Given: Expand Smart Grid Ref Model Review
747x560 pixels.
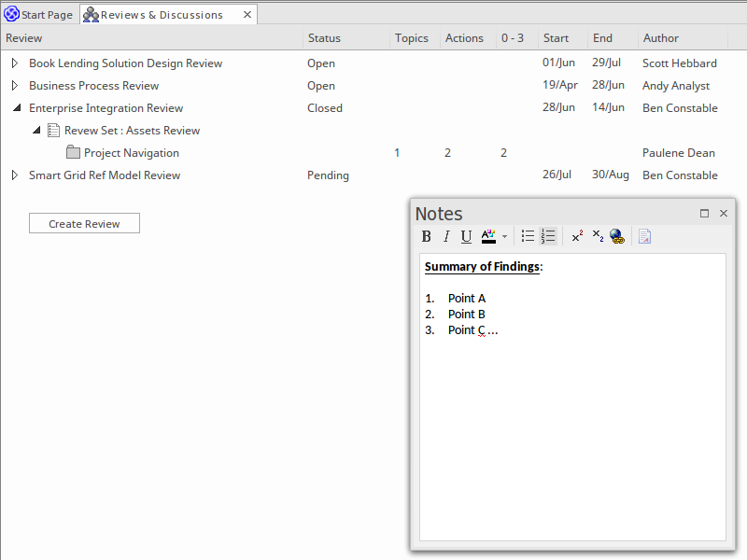Looking at the screenshot, I should (14, 175).
